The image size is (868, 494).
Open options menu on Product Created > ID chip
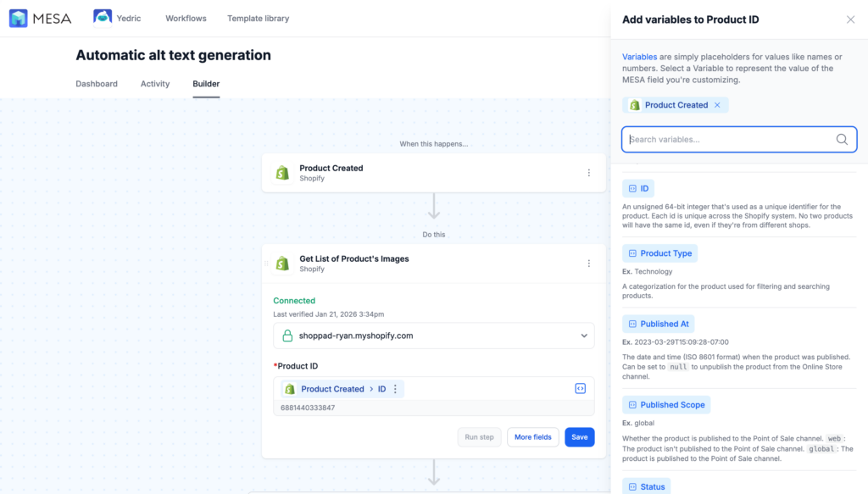[395, 388]
